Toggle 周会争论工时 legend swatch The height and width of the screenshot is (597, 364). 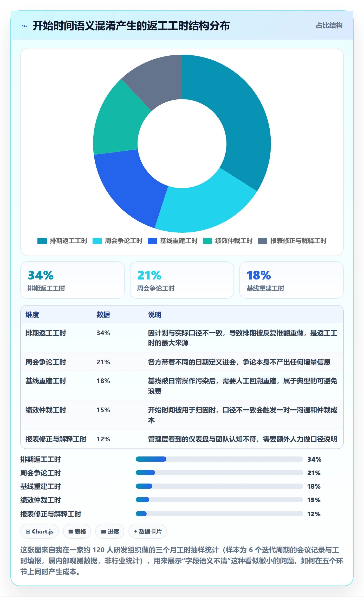pyautogui.click(x=97, y=241)
